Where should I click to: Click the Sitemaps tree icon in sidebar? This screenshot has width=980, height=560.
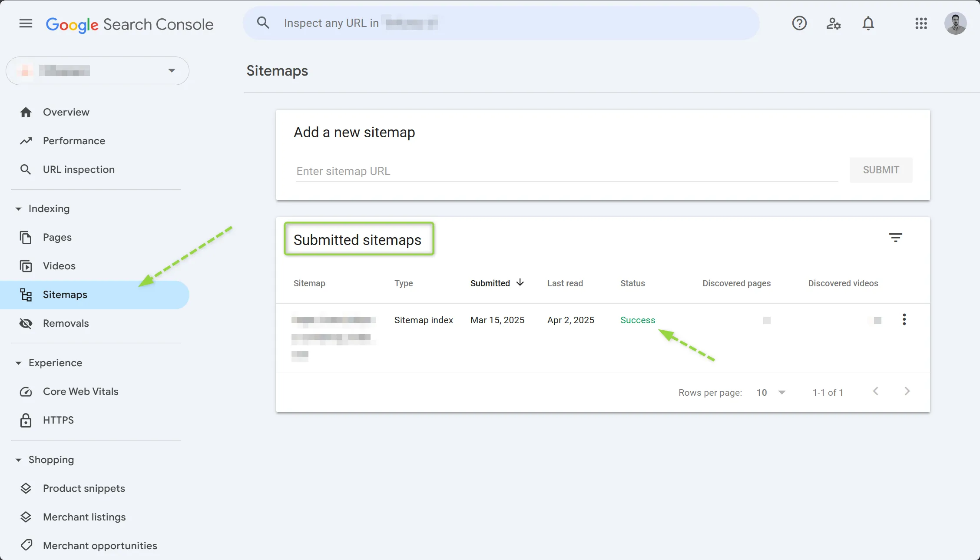click(x=26, y=295)
